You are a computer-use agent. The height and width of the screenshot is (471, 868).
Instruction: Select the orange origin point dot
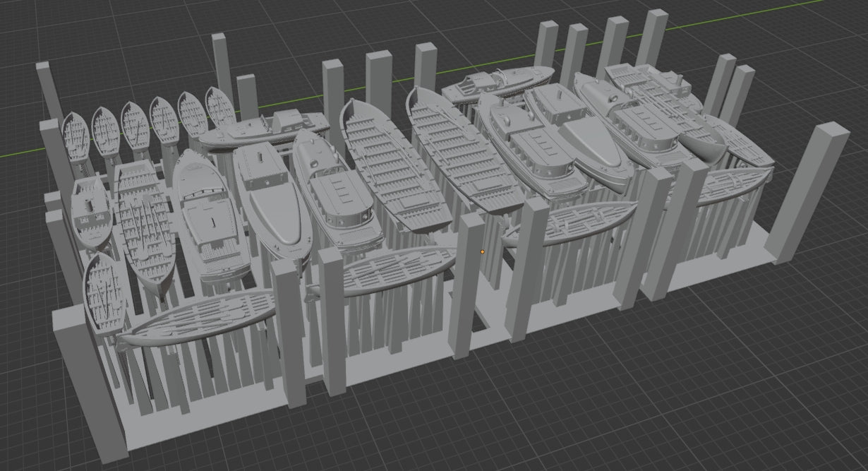point(483,251)
